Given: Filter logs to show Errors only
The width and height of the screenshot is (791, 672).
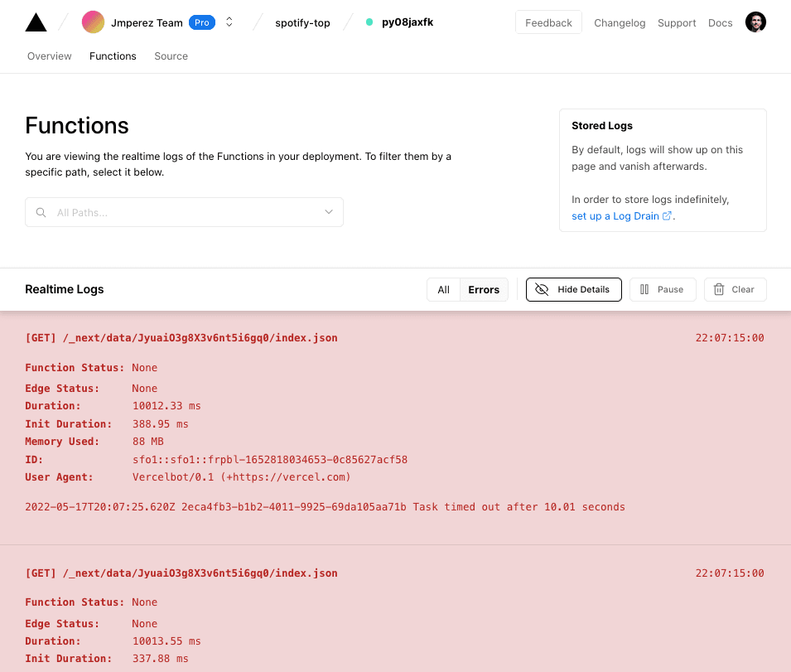Looking at the screenshot, I should [x=484, y=289].
